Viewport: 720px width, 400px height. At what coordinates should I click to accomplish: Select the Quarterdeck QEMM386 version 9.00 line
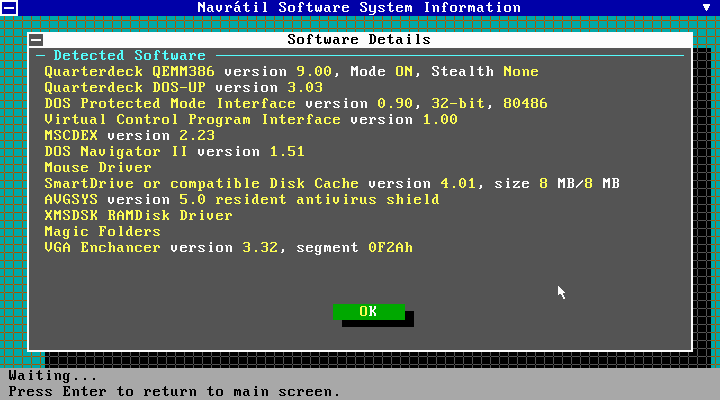coord(292,72)
